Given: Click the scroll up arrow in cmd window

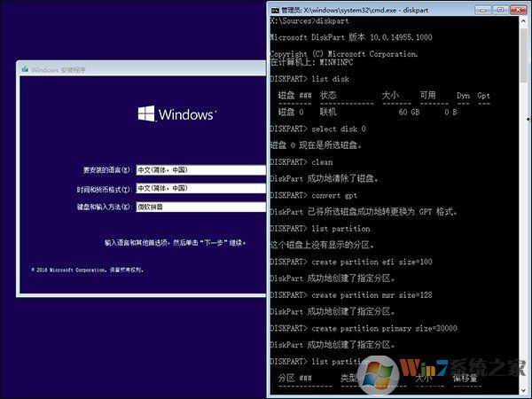Looking at the screenshot, I should (523, 21).
